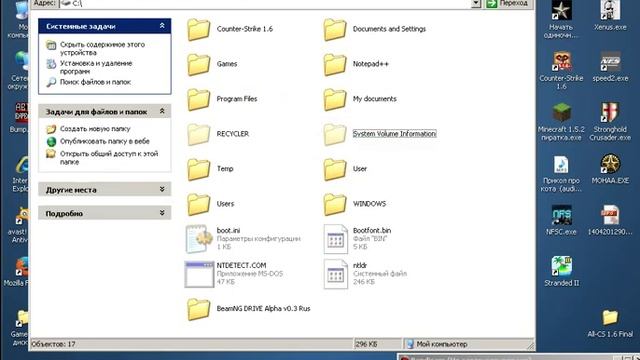The width and height of the screenshot is (640, 360).
Task: Select Xenus.exe desktop icon
Action: [610, 10]
